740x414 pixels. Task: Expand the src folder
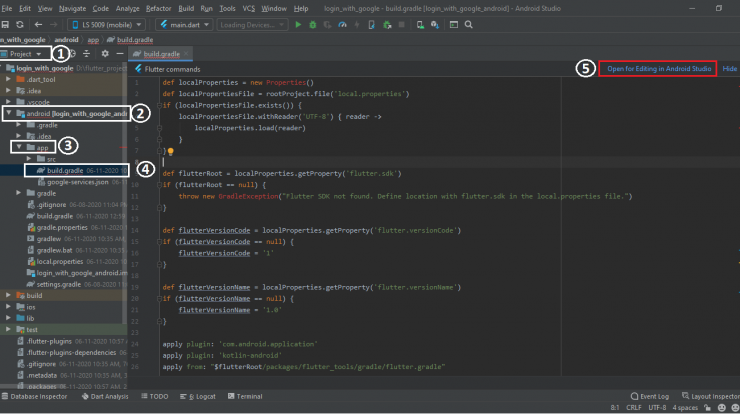point(29,159)
